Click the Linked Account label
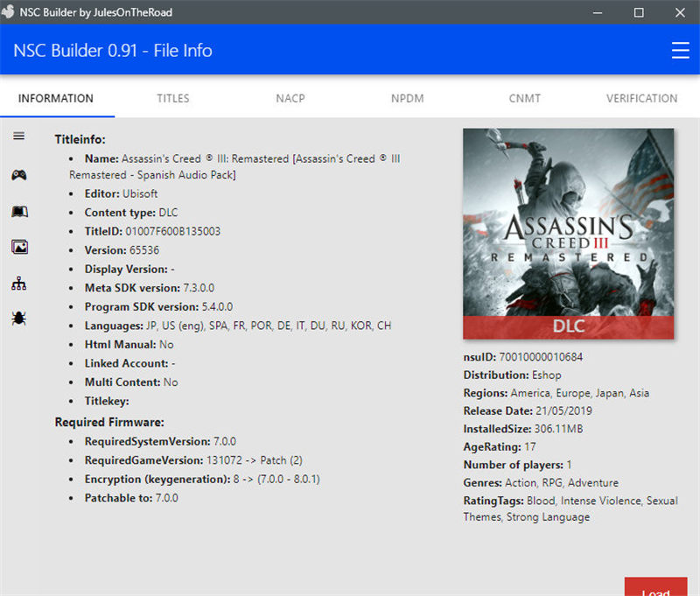This screenshot has width=700, height=596. click(126, 363)
